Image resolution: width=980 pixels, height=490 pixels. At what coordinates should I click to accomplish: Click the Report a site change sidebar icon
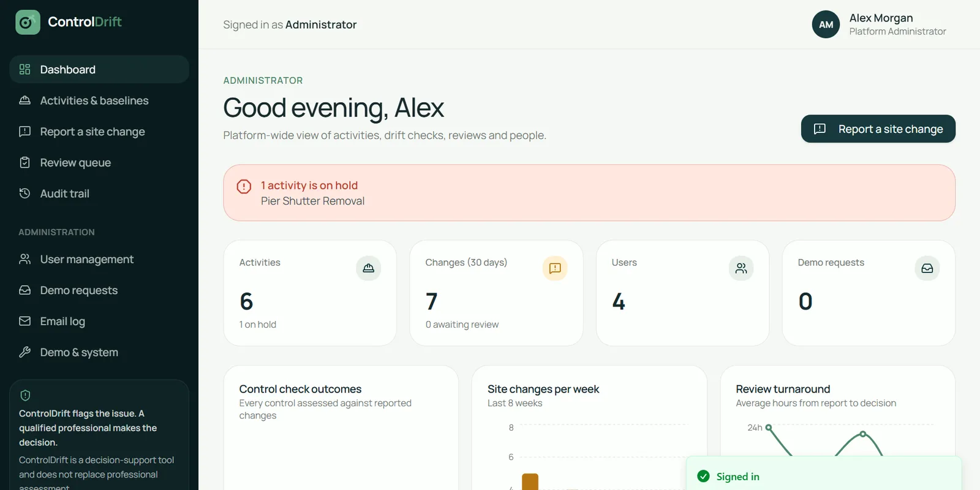pyautogui.click(x=24, y=131)
